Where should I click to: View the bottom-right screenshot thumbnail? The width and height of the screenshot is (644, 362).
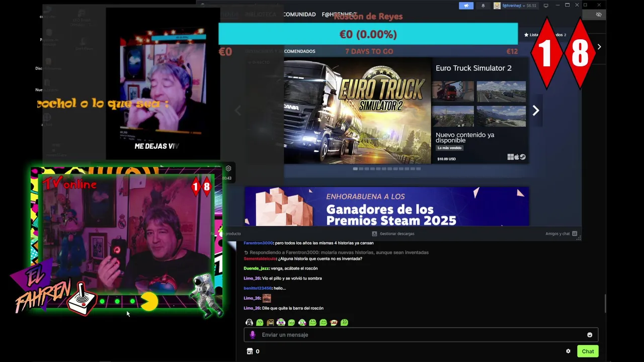click(x=501, y=116)
